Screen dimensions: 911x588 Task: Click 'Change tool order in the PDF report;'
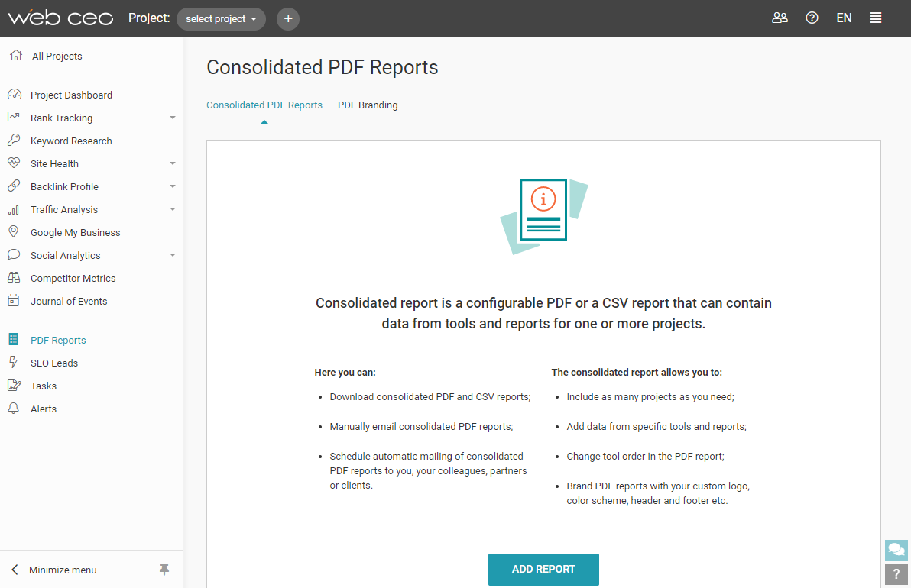tap(646, 456)
